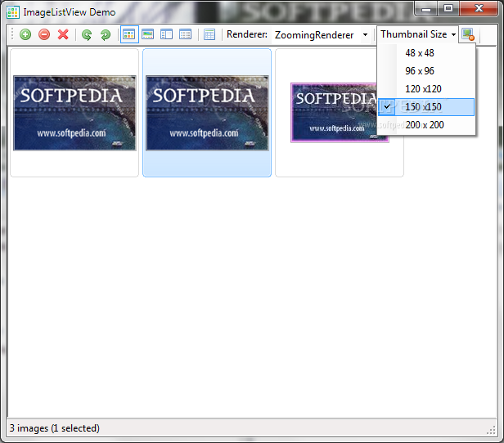Switch to Thumbnails view
Image resolution: width=504 pixels, height=443 pixels.
[129, 34]
